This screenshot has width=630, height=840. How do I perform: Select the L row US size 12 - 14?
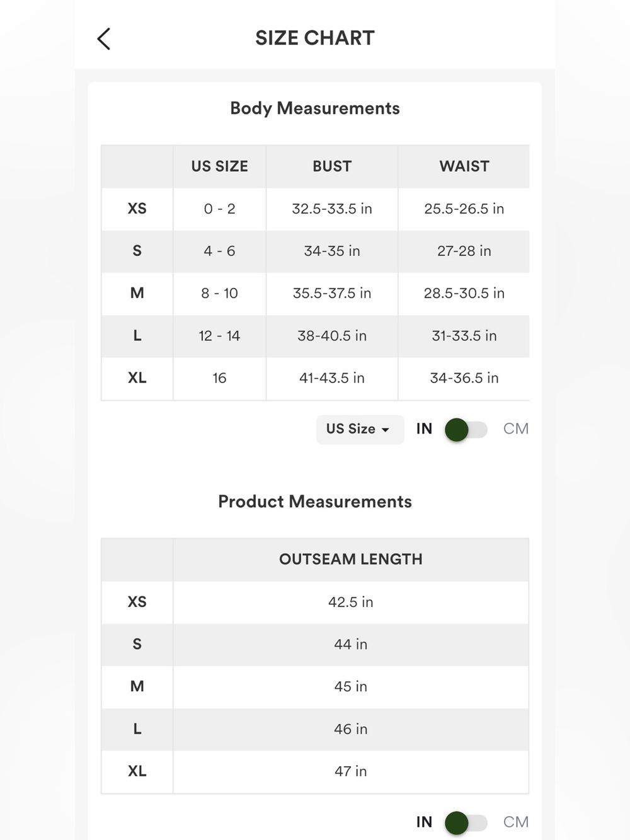219,336
